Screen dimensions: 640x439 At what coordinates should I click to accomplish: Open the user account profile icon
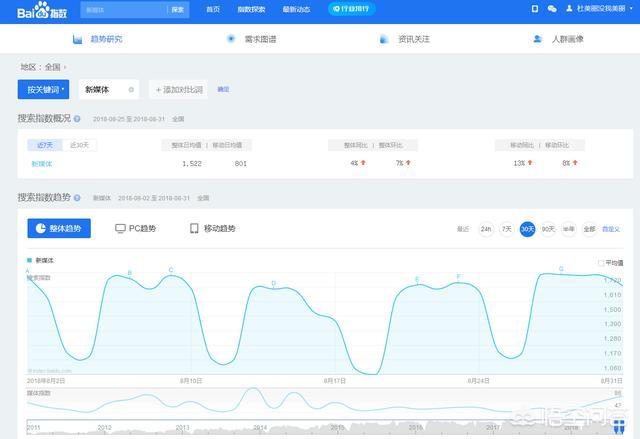click(569, 8)
